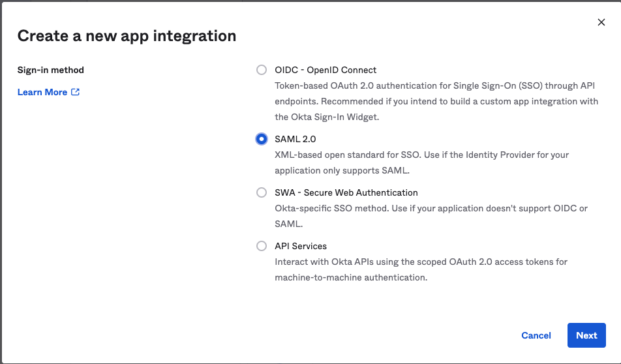The height and width of the screenshot is (364, 621).
Task: Click the Interact with Okta APIs description
Action: pyautogui.click(x=421, y=269)
